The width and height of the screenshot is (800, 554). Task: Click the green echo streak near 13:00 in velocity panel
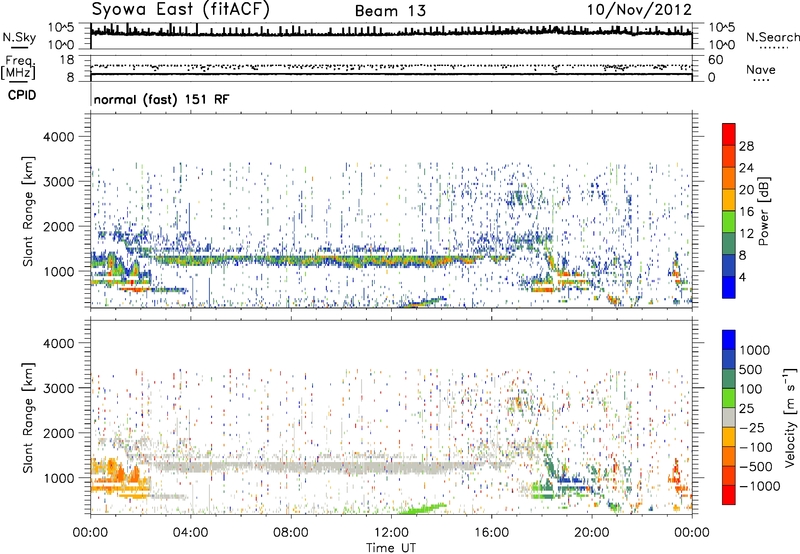[x=421, y=509]
